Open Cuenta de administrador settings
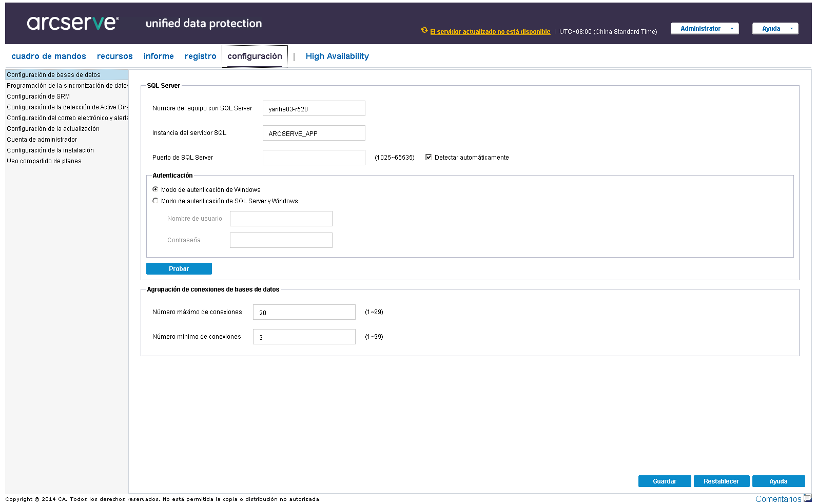817x504 pixels. pyautogui.click(x=42, y=140)
